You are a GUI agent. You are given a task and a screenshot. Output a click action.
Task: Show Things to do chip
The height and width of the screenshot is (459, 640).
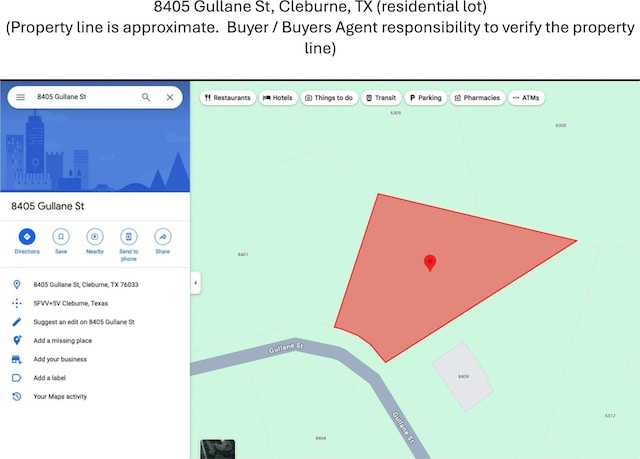329,98
